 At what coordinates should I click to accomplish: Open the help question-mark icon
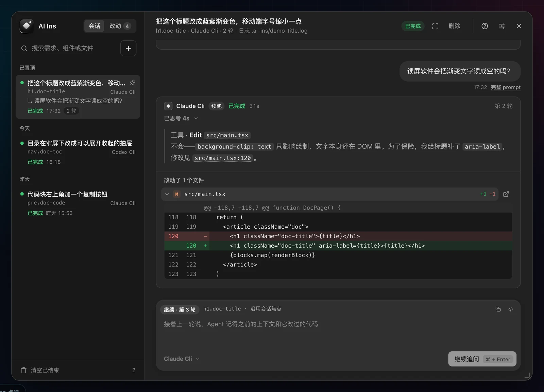pos(485,26)
